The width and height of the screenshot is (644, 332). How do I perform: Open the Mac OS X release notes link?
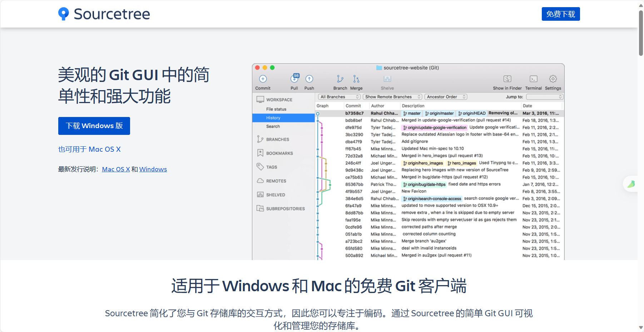(x=116, y=169)
